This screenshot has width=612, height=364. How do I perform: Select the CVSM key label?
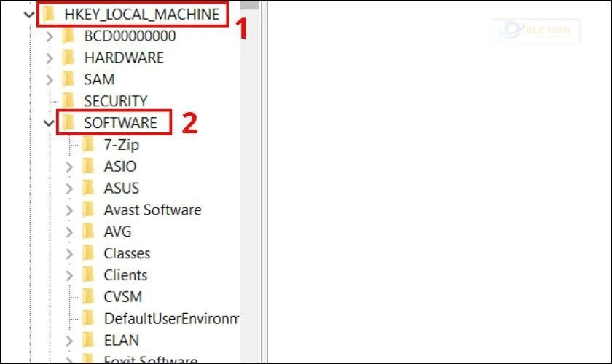(x=123, y=297)
